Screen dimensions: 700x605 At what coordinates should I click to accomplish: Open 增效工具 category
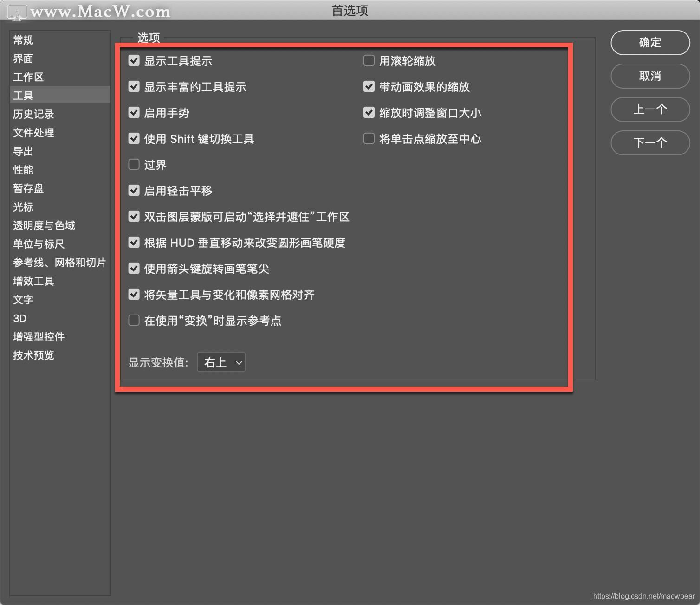[60, 281]
